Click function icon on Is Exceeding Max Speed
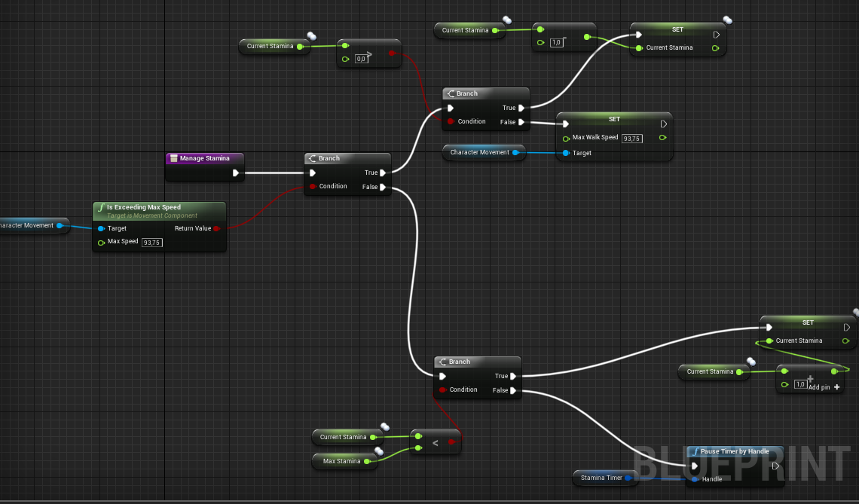This screenshot has height=504, width=859. pos(102,207)
